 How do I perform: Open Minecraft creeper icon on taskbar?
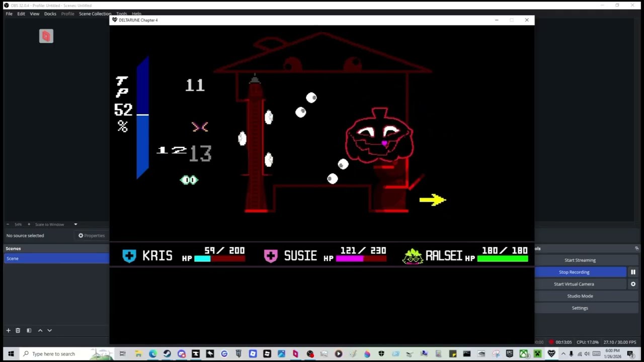538,354
